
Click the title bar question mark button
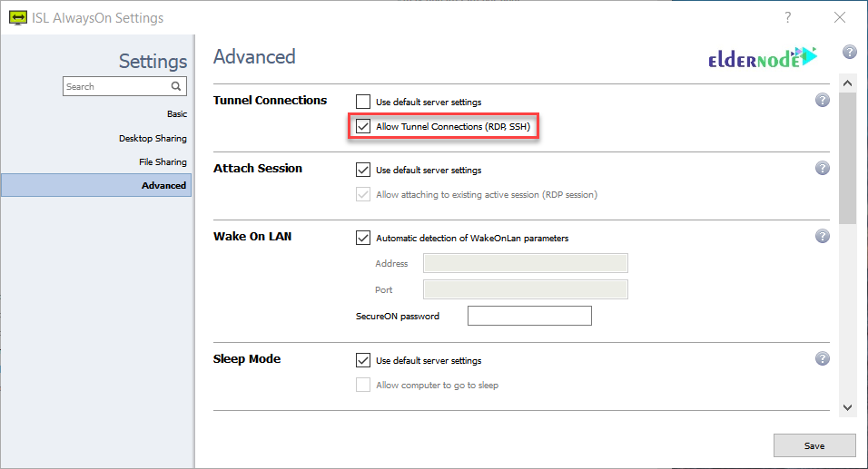(x=788, y=17)
